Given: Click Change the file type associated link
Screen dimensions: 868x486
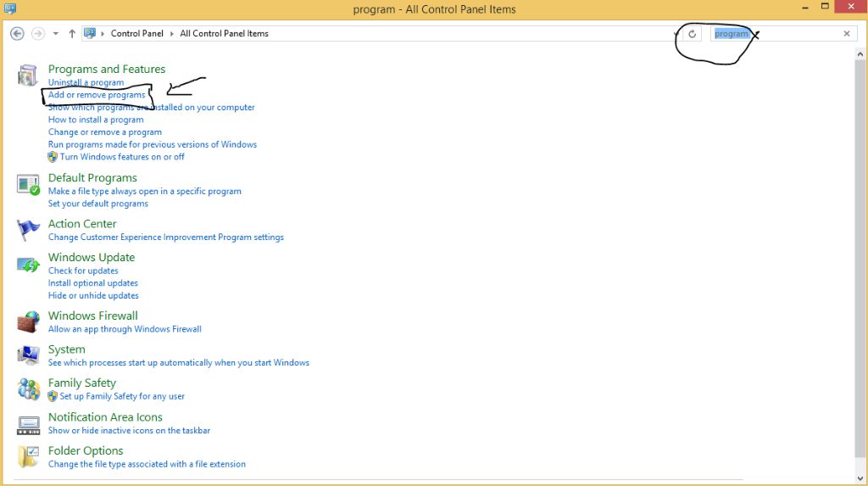Looking at the screenshot, I should click(x=147, y=465).
